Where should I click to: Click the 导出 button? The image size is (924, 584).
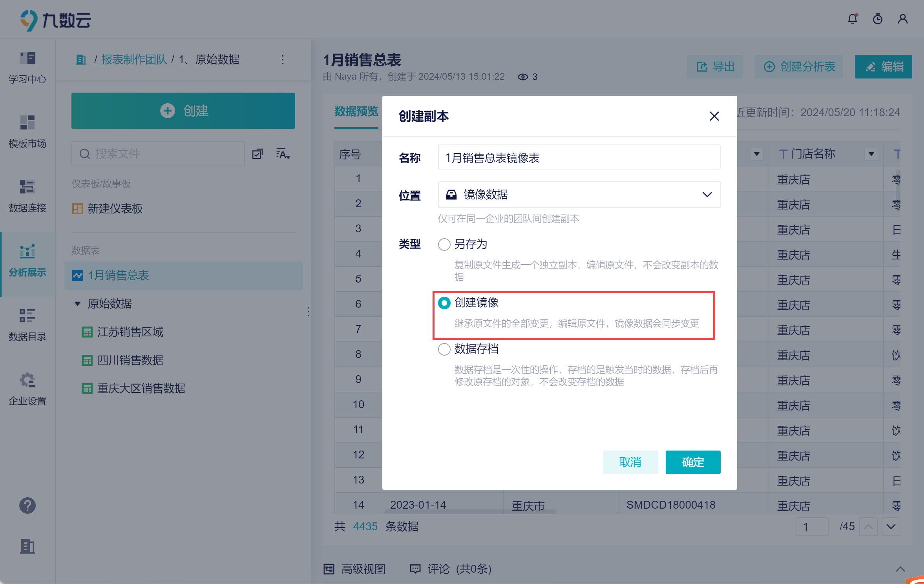(715, 67)
